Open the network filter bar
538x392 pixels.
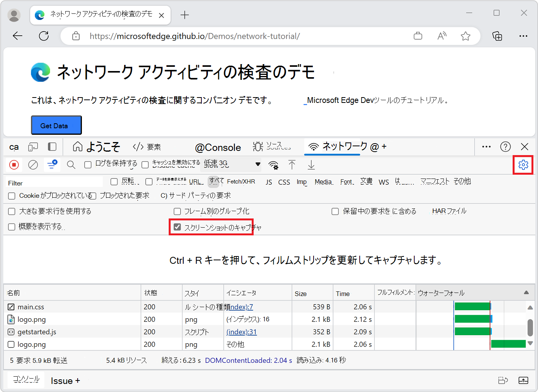(x=52, y=165)
